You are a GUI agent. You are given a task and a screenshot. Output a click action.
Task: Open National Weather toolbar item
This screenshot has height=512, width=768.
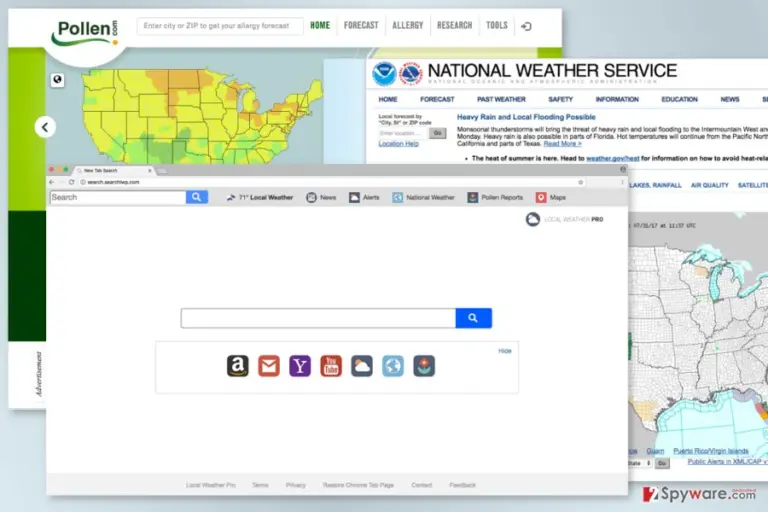tap(424, 197)
